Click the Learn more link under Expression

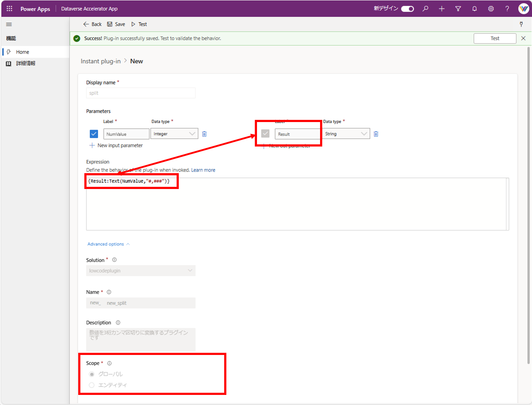(203, 170)
